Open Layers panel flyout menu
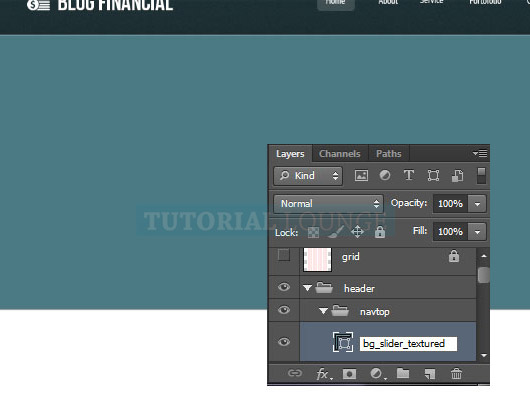Viewport: 530px width, 400px height. coord(480,154)
